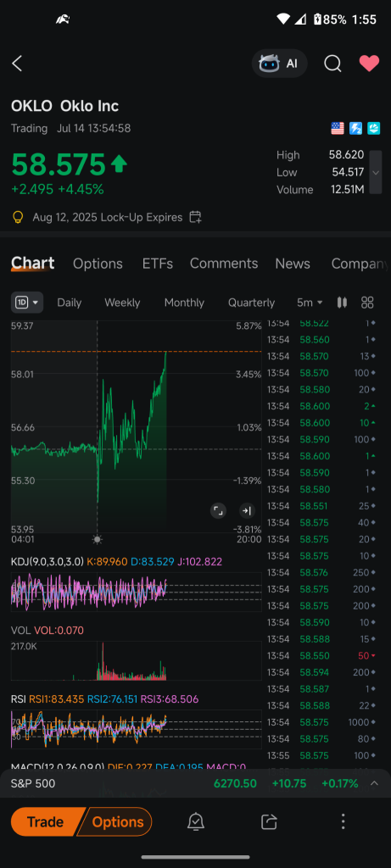Viewport: 391px width, 868px height.
Task: Open the search magnifier icon
Action: [x=332, y=64]
